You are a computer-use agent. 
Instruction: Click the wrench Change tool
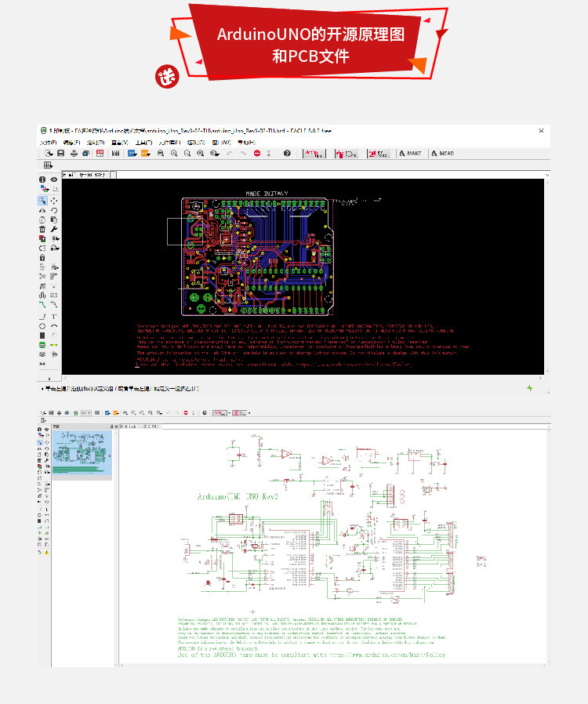point(54,230)
